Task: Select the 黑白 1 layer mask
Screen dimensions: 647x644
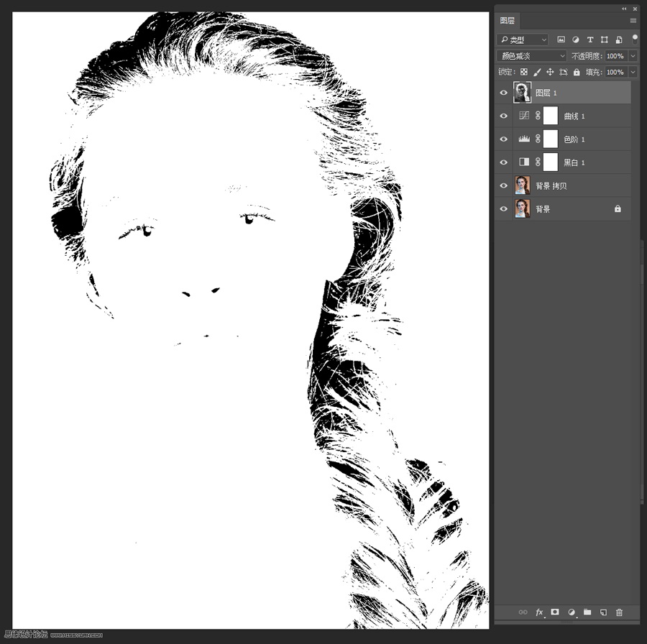Action: [x=551, y=162]
